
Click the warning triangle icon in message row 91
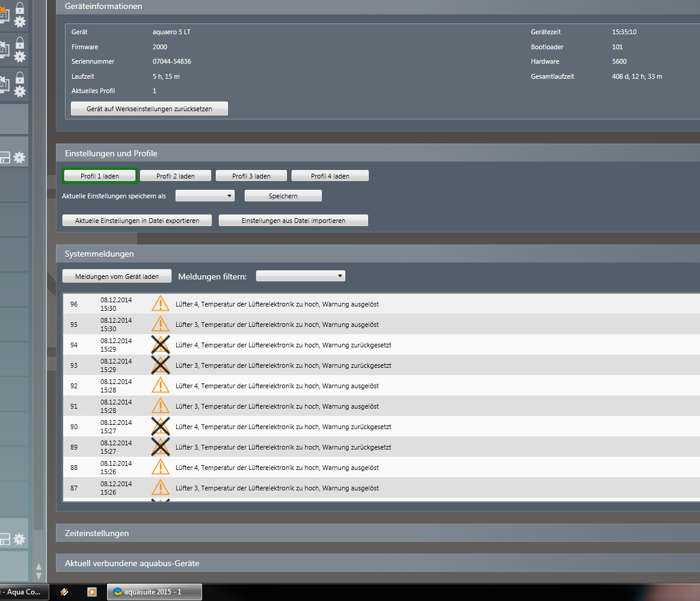(161, 406)
